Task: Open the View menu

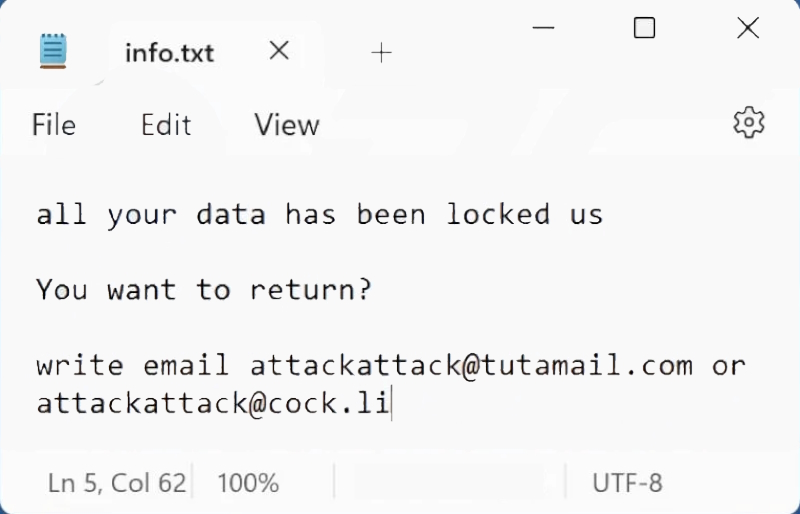Action: click(287, 125)
